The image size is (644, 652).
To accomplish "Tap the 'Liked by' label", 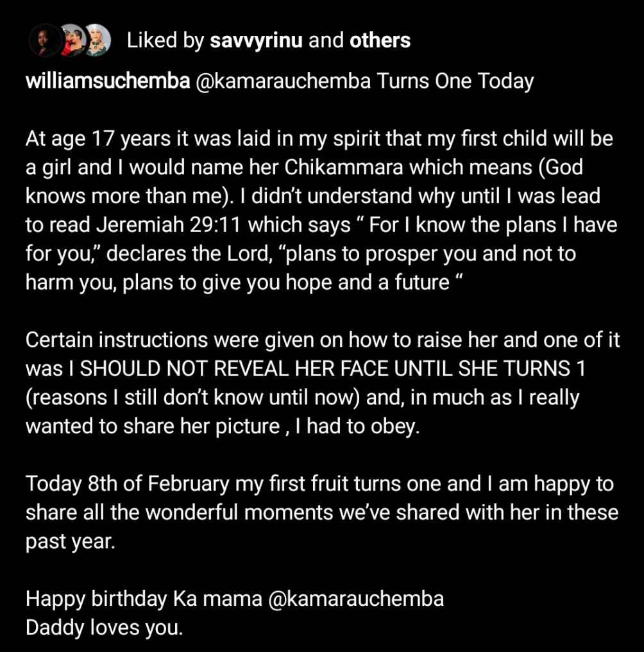I will click(165, 41).
